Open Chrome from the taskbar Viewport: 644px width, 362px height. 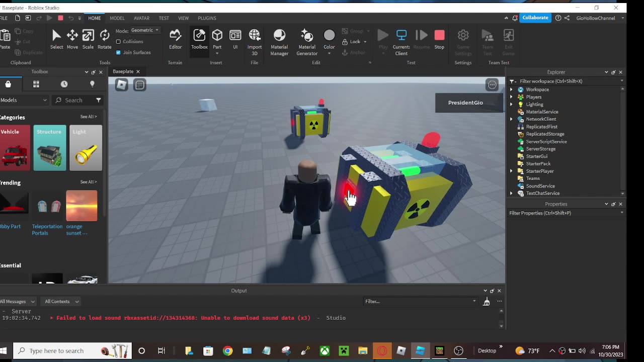point(228,351)
